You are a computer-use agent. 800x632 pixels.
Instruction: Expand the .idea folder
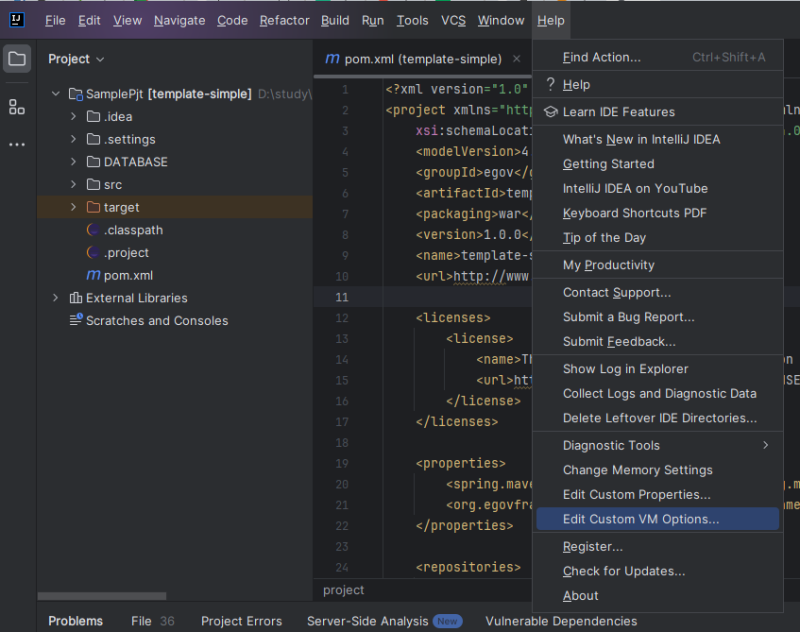tap(73, 116)
